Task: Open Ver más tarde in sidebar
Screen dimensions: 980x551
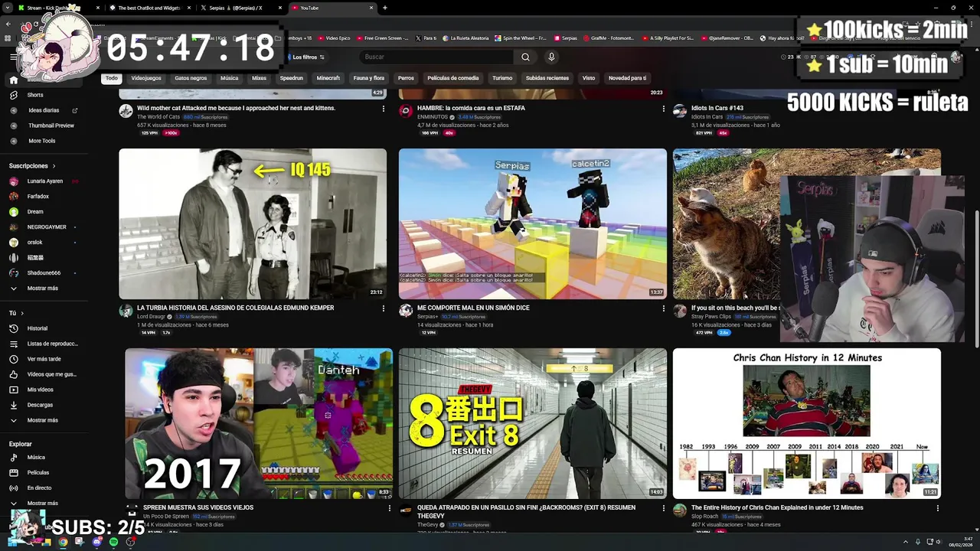Action: coord(44,359)
